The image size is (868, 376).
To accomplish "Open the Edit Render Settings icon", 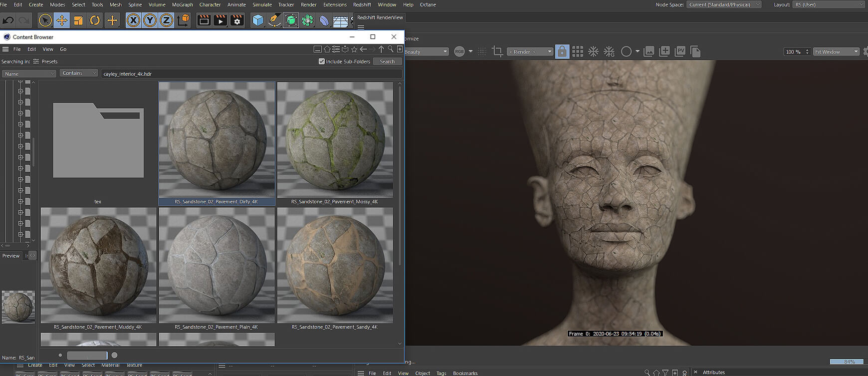I will click(x=237, y=20).
